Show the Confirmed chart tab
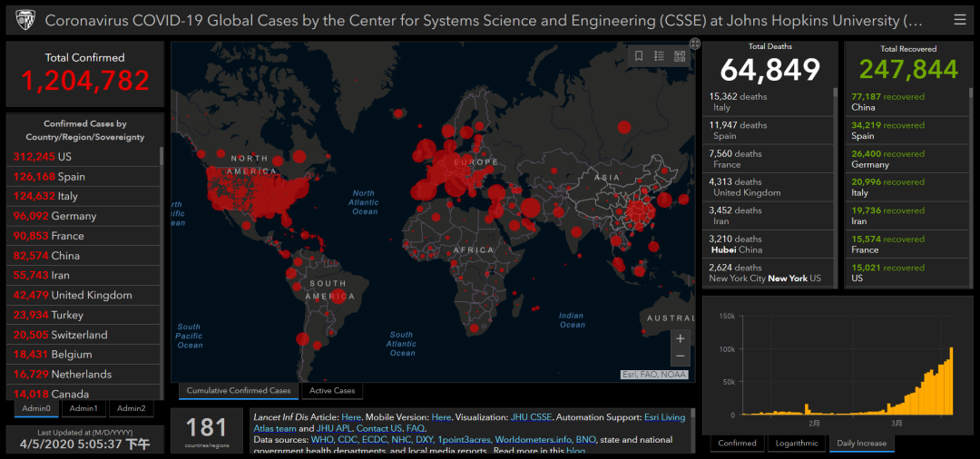Viewport: 980px width, 459px height. pos(737,444)
